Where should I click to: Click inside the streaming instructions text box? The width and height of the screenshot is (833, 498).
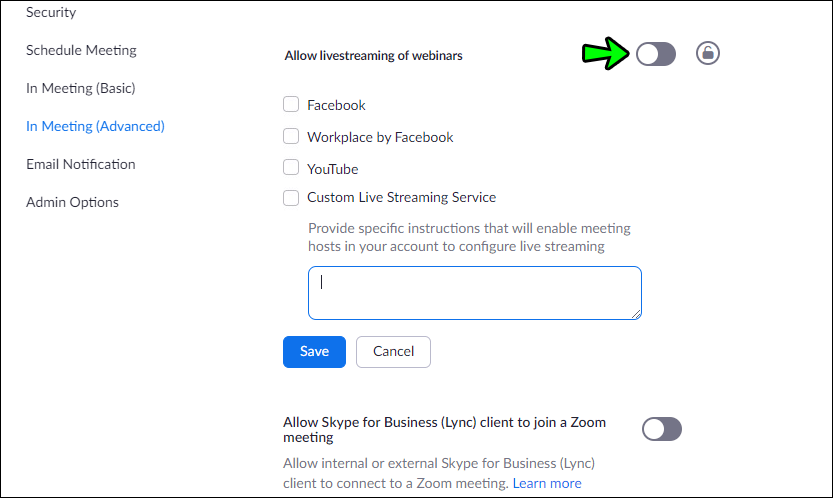(x=474, y=293)
